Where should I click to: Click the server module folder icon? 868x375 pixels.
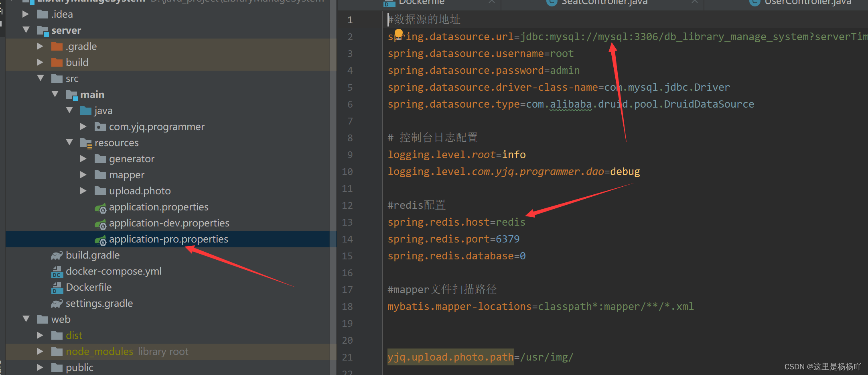[x=43, y=31]
